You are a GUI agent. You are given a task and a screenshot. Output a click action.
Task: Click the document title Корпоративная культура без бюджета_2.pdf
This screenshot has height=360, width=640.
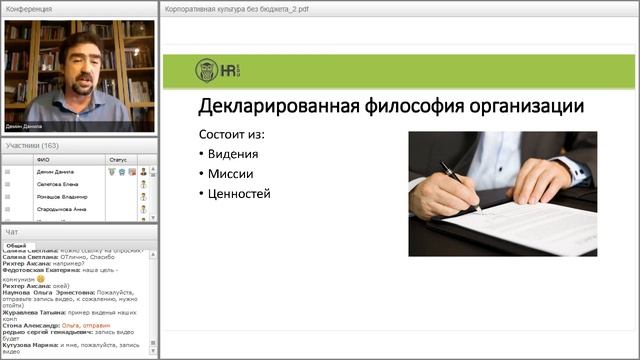(x=237, y=9)
